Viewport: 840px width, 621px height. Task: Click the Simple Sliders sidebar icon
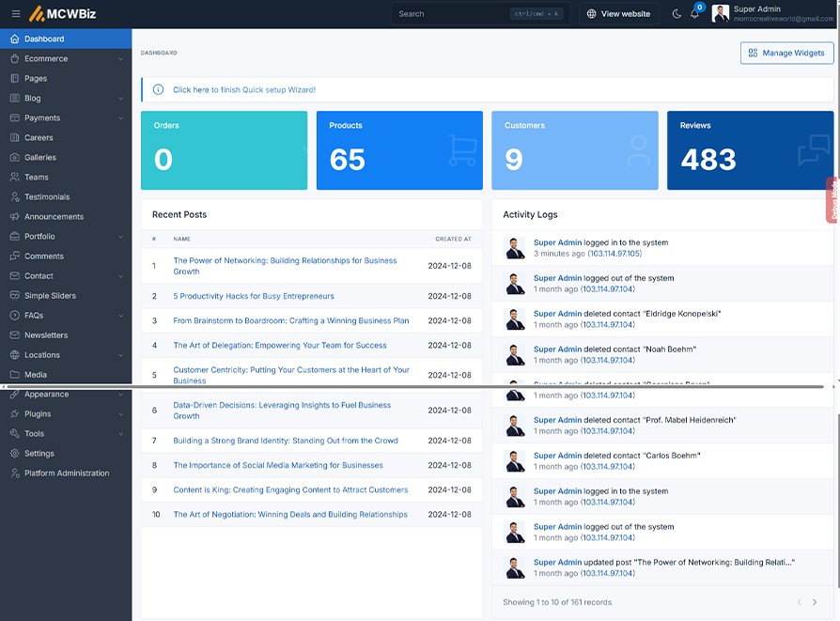coord(15,296)
